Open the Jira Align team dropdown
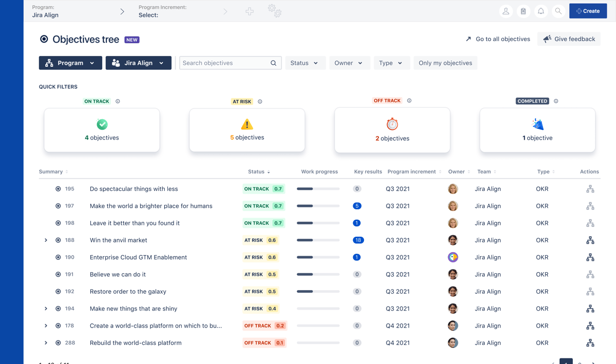The width and height of the screenshot is (616, 364). point(139,63)
